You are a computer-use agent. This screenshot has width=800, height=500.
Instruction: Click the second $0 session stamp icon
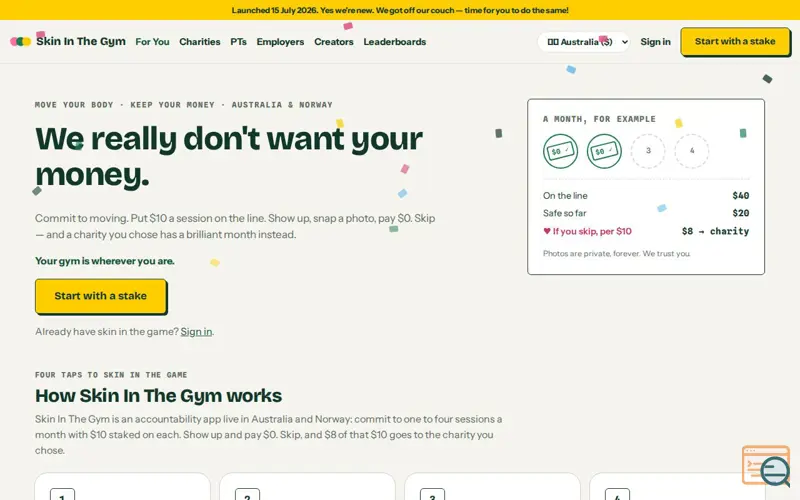click(x=604, y=151)
